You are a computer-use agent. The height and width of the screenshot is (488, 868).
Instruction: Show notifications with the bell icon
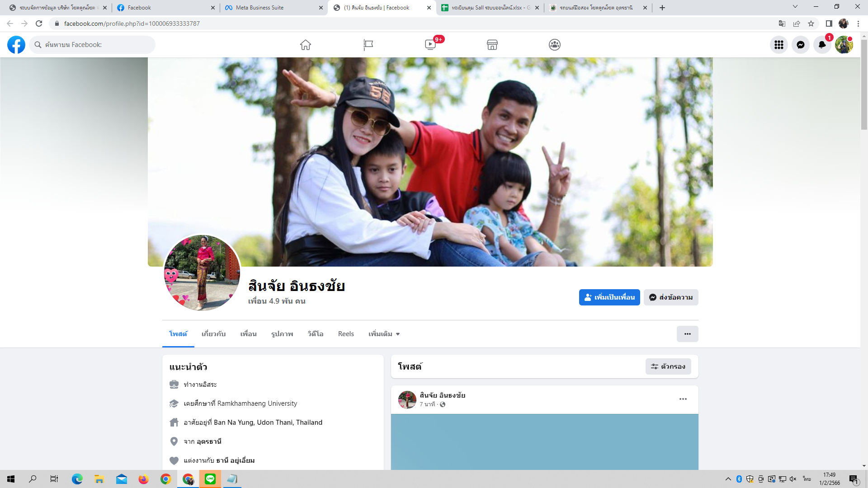pyautogui.click(x=822, y=45)
